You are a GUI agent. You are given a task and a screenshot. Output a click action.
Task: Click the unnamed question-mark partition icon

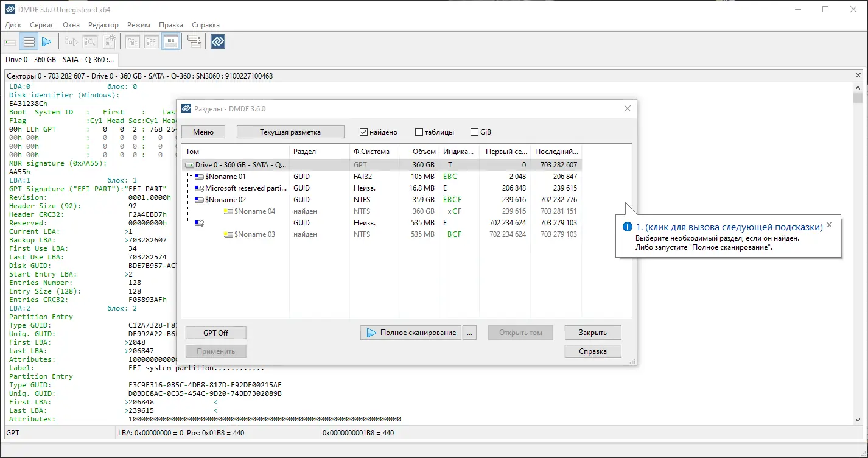click(199, 223)
